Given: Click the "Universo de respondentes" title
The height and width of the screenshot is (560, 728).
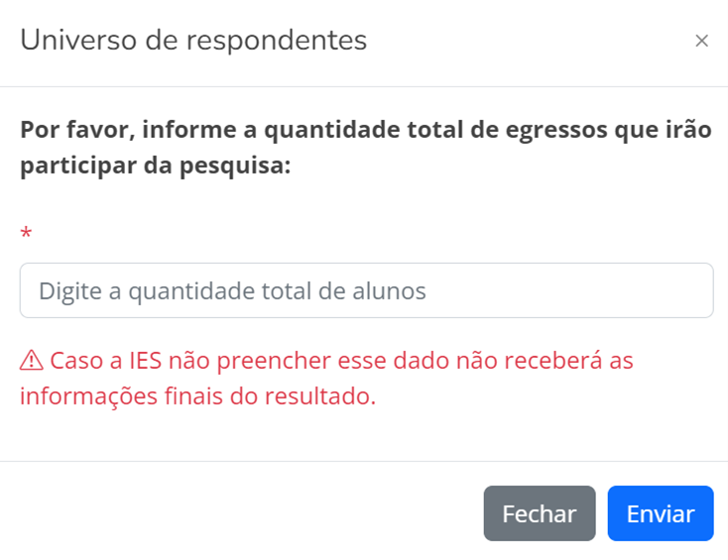Looking at the screenshot, I should pos(193,41).
